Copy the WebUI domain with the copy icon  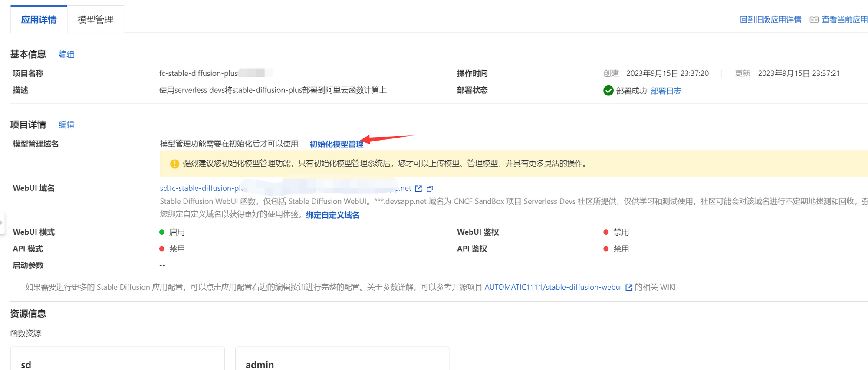coord(430,189)
